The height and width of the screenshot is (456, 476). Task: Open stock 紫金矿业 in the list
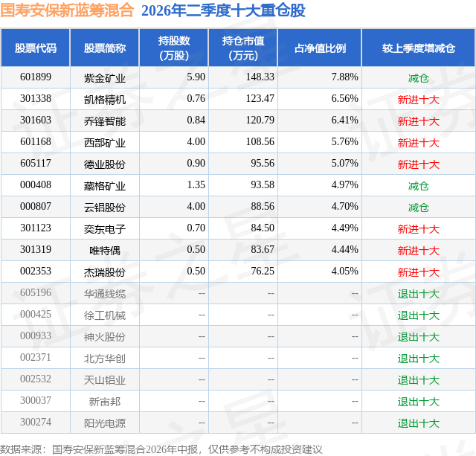click(105, 78)
